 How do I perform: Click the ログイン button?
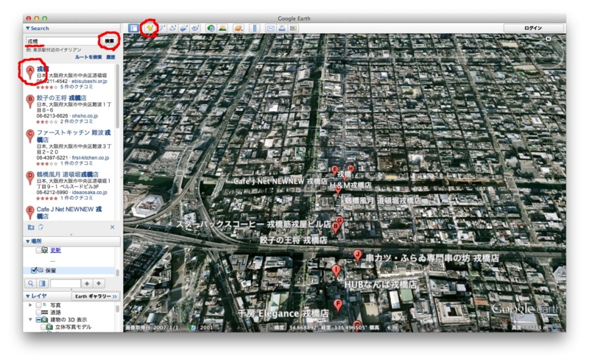click(533, 28)
